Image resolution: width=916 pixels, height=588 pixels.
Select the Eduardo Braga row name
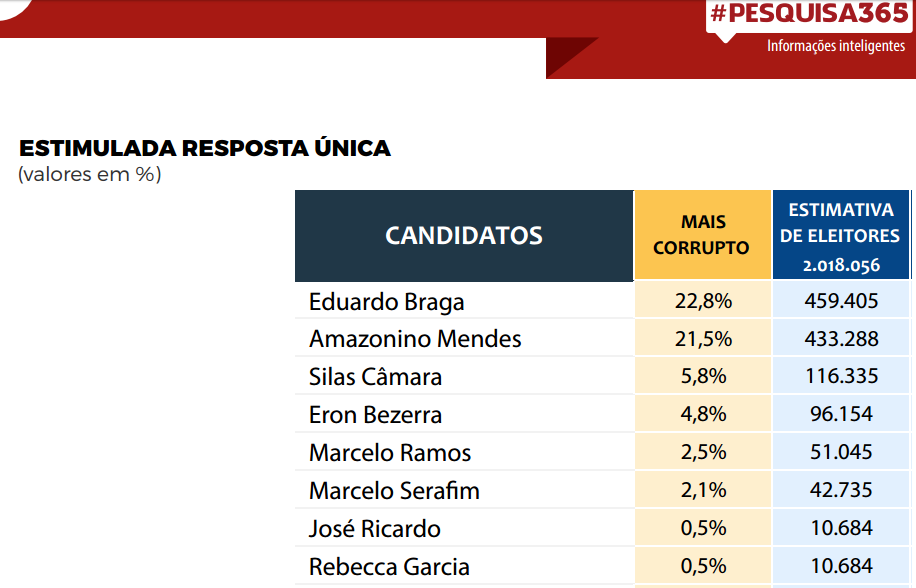click(386, 302)
